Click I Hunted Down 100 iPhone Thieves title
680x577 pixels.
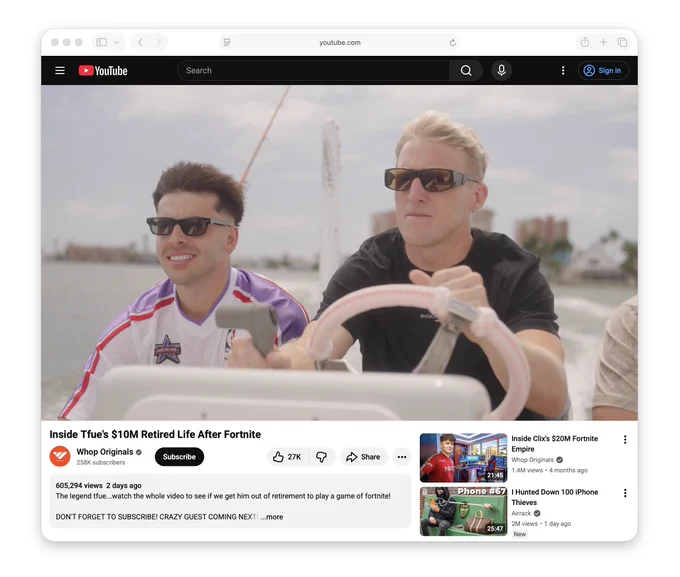[554, 497]
